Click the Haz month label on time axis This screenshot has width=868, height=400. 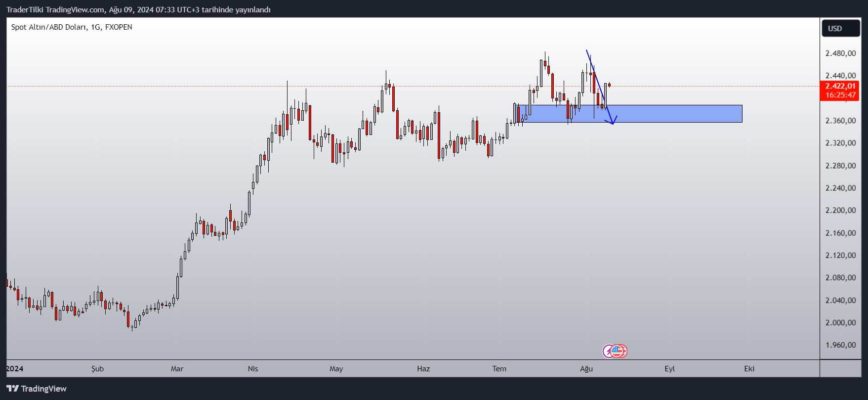[x=423, y=369]
